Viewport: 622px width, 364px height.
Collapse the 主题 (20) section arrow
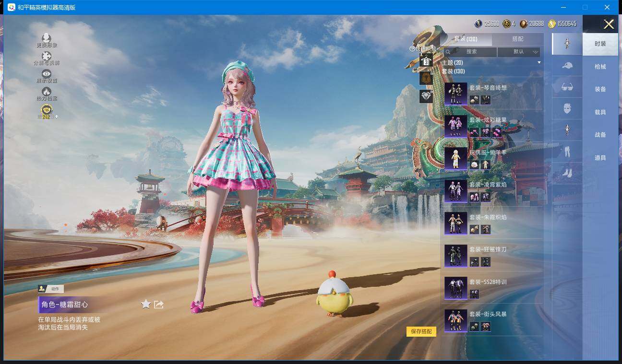539,63
